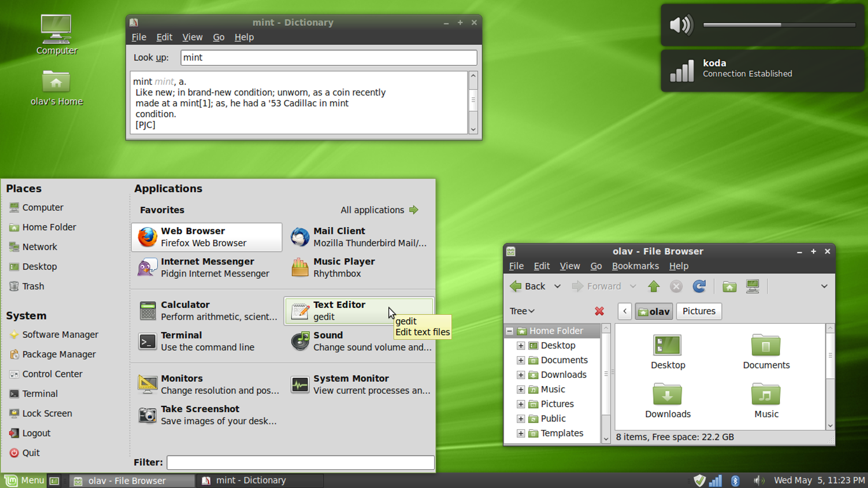
Task: Launch Firefox Web Browser from Favorites
Action: coord(207,237)
